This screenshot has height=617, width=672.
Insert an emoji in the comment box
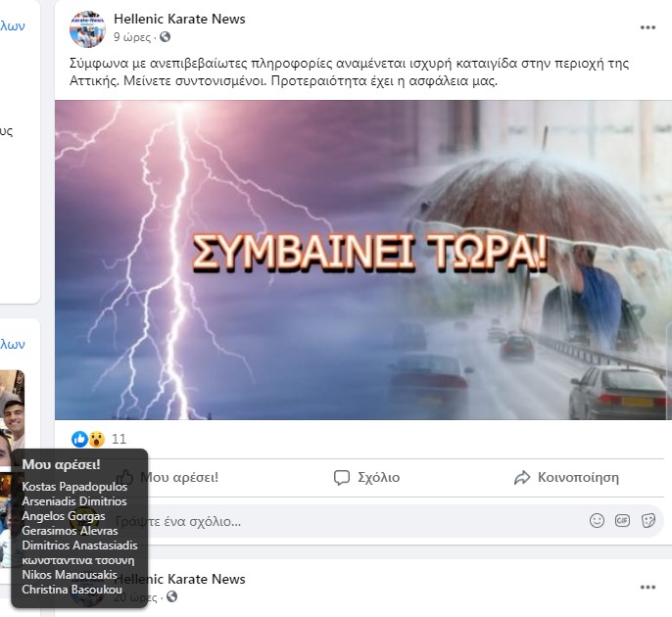pos(597,521)
